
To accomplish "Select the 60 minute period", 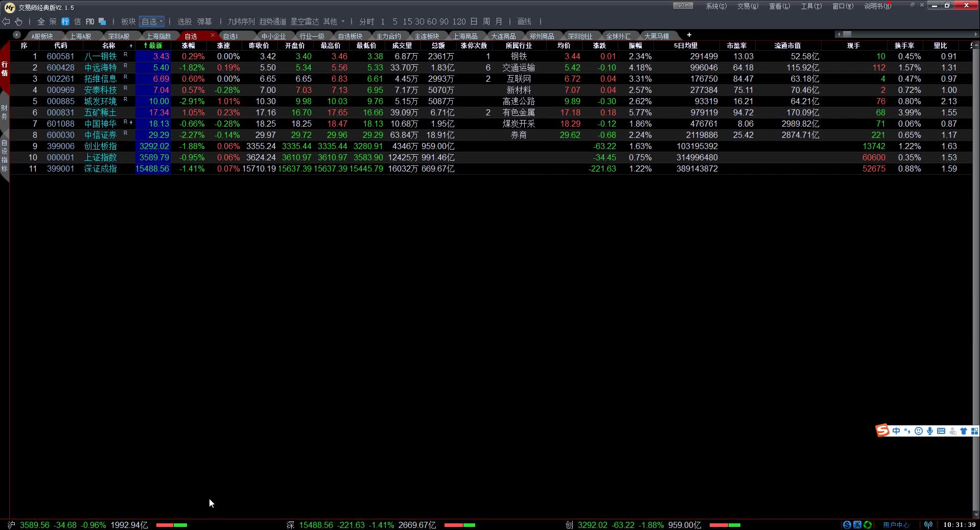I will pos(432,21).
